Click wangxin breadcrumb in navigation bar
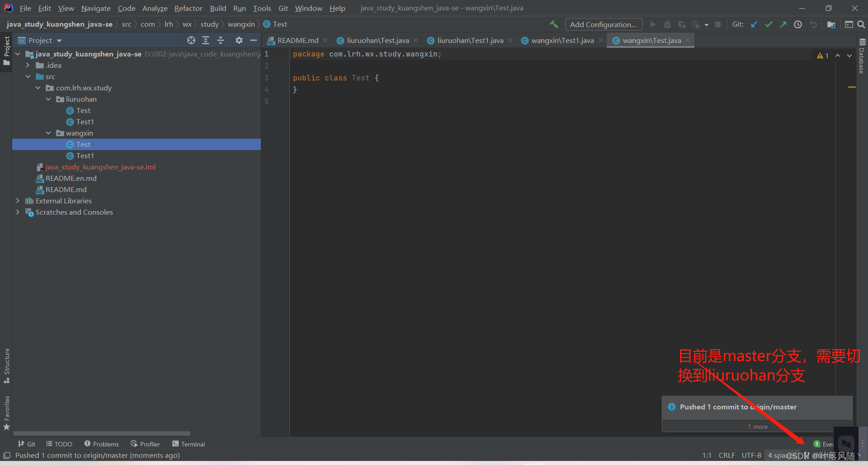 (241, 24)
